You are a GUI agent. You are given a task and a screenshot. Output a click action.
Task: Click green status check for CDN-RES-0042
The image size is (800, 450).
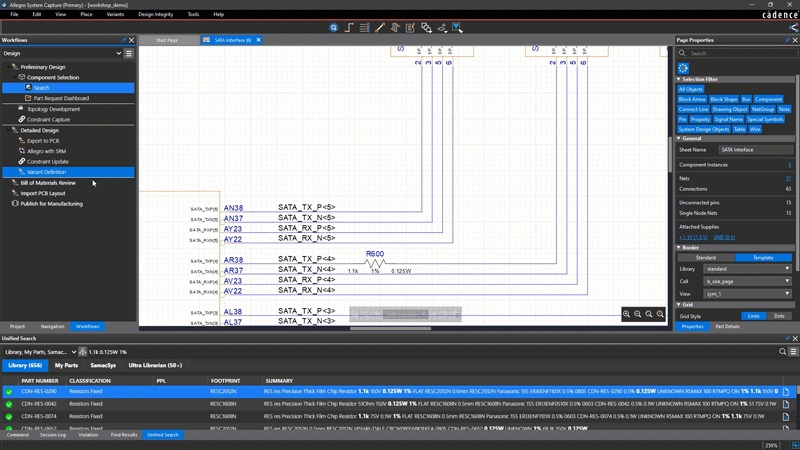coord(9,404)
